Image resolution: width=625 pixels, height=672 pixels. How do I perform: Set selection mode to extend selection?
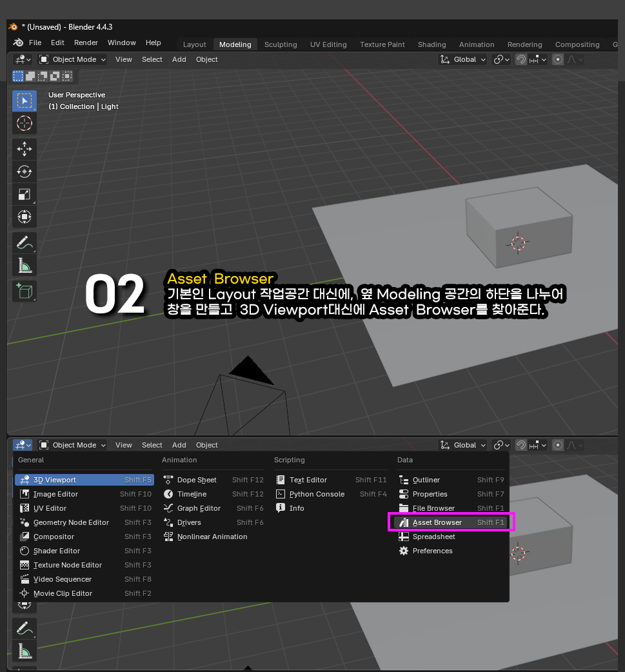pyautogui.click(x=30, y=76)
